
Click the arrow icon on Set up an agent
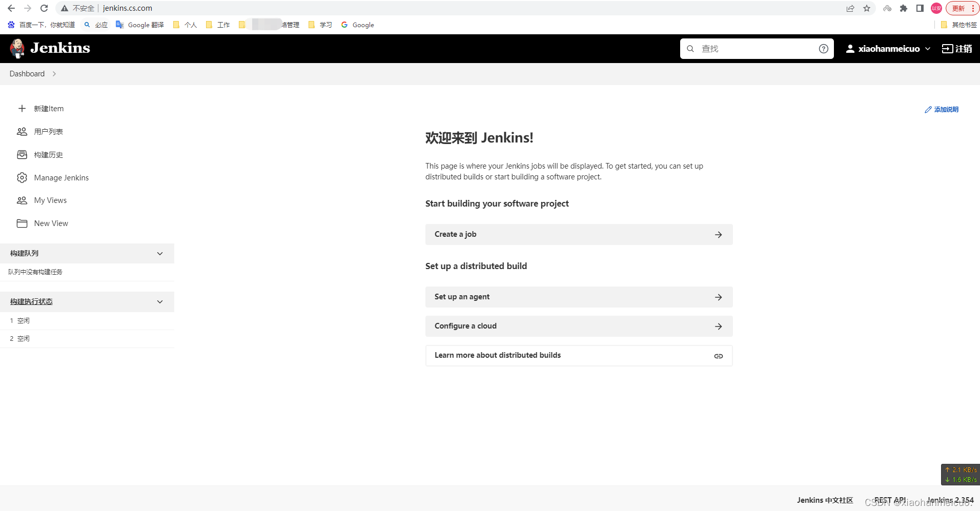click(x=719, y=297)
